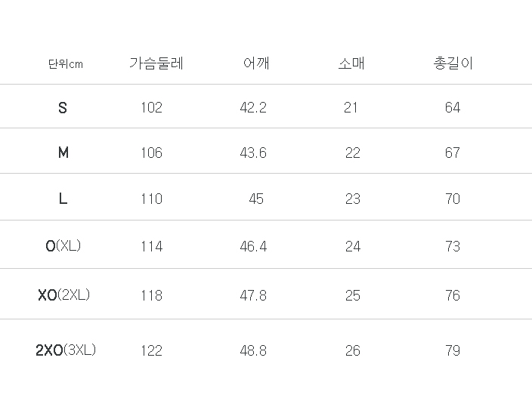
Task: Click the 소매 column header
Action: [x=351, y=63]
